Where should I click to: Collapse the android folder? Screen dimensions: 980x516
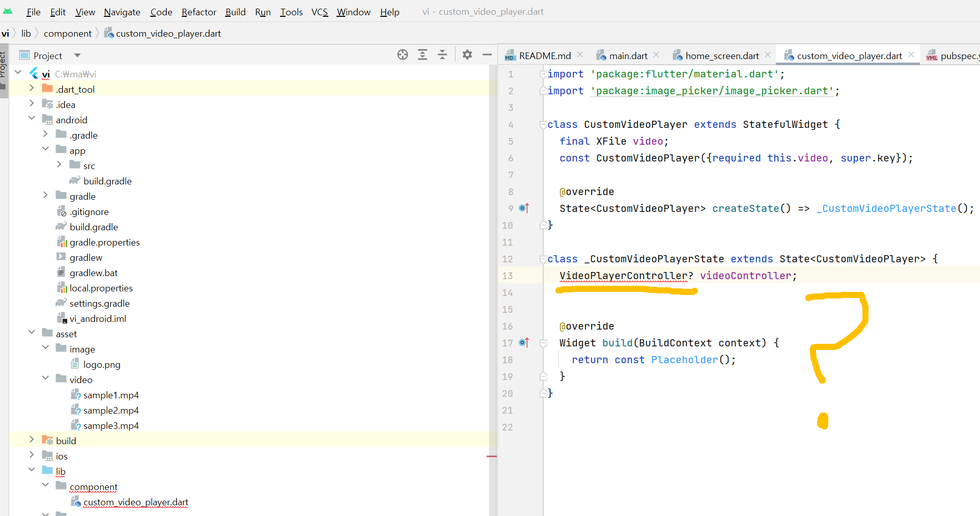[x=32, y=119]
